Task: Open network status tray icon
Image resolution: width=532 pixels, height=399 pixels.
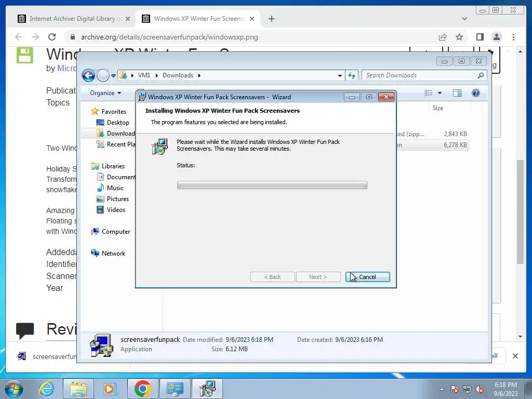Action: click(467, 389)
